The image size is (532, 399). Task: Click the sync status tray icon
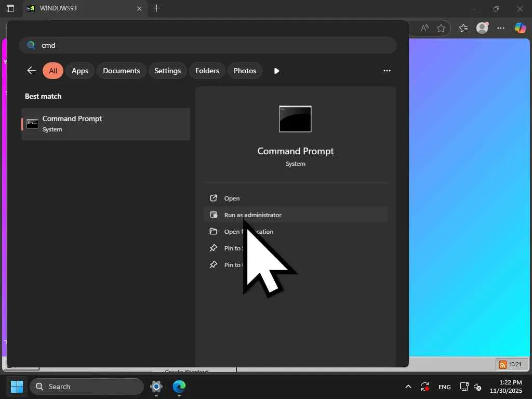pyautogui.click(x=425, y=387)
